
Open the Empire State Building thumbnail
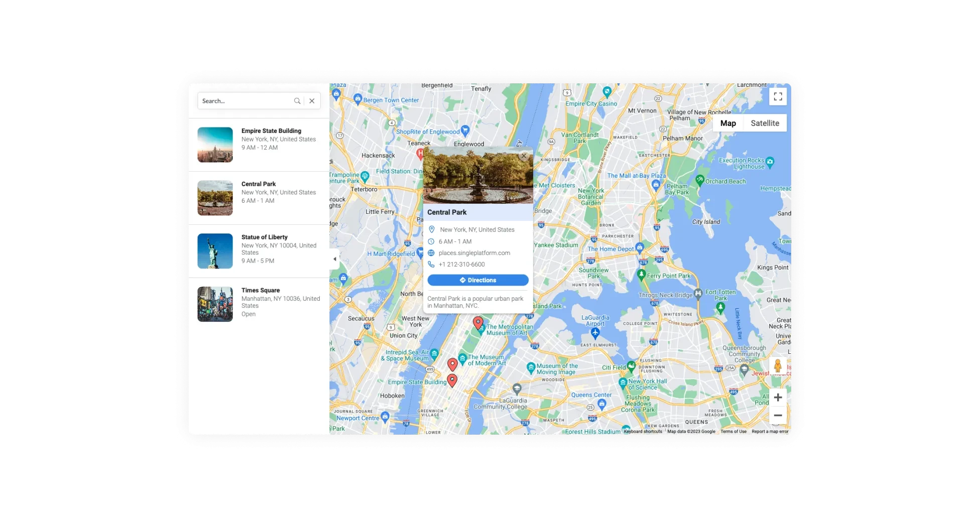pos(215,145)
